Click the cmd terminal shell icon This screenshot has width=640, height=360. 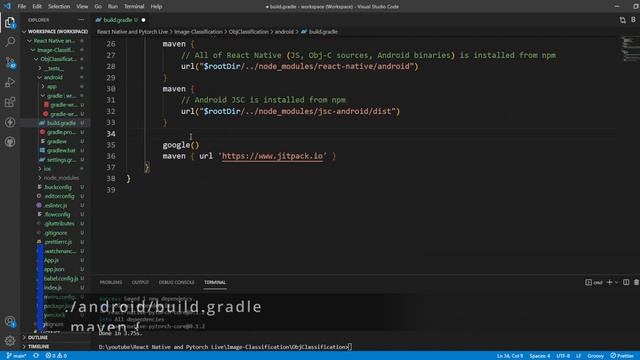pyautogui.click(x=588, y=282)
